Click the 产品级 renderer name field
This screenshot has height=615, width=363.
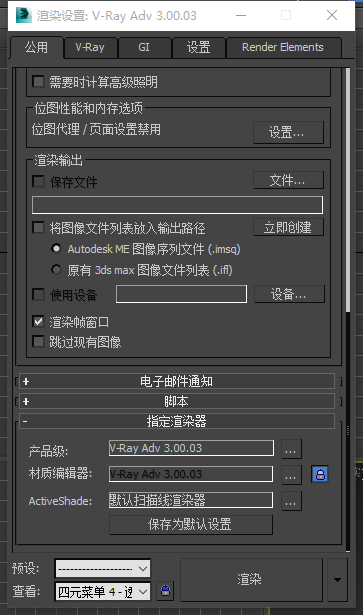point(191,448)
